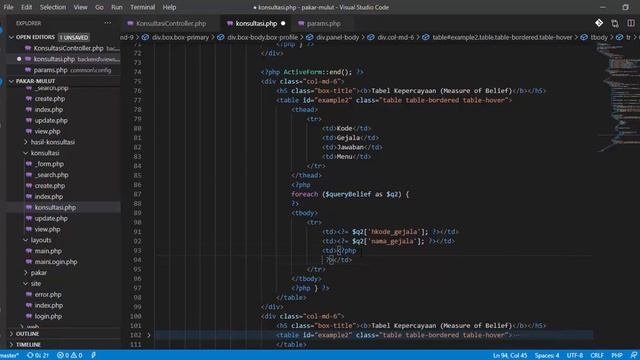Click the unsaved dot on konsultasi.php tab
Screen dimensions: 640x360
(283, 24)
